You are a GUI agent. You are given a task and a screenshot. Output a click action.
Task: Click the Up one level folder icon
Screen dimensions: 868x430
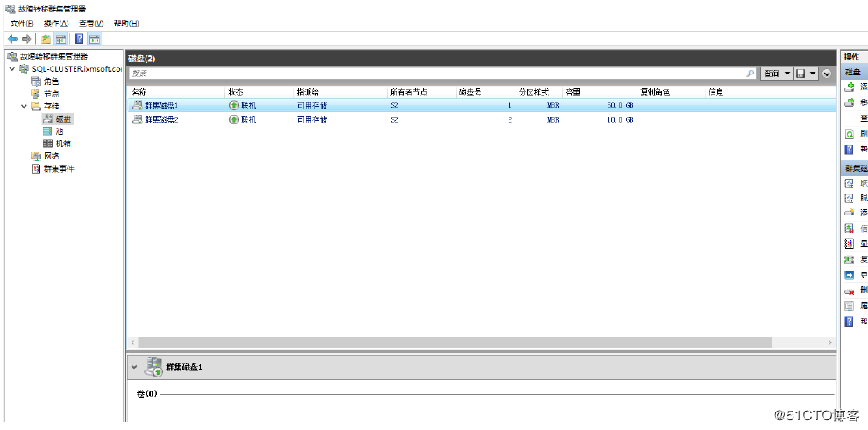[x=46, y=39]
